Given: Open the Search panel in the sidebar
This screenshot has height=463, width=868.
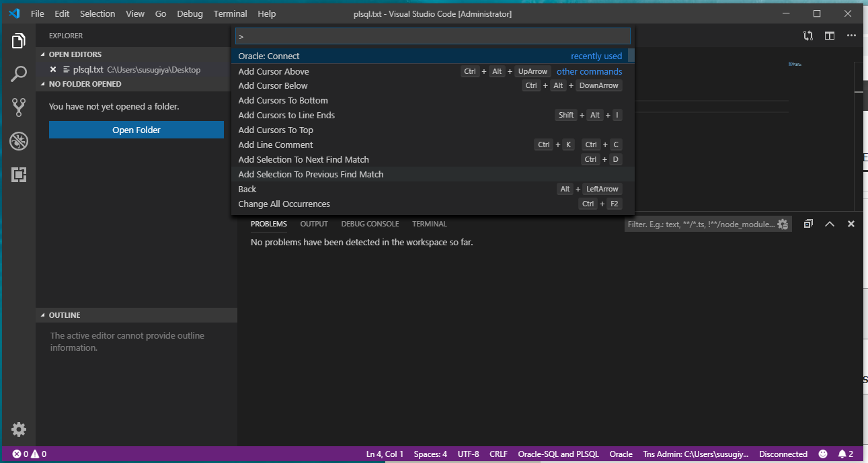Looking at the screenshot, I should (18, 74).
